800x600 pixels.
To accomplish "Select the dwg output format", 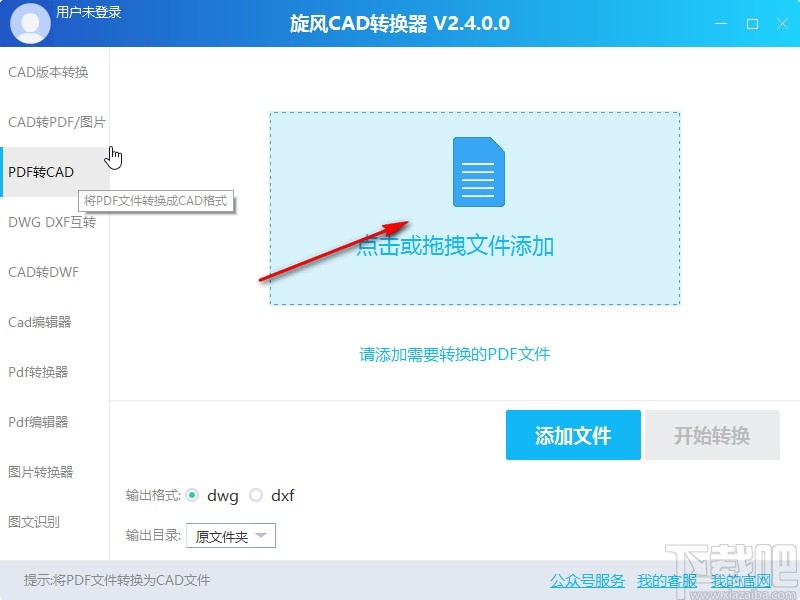I will pos(196,495).
